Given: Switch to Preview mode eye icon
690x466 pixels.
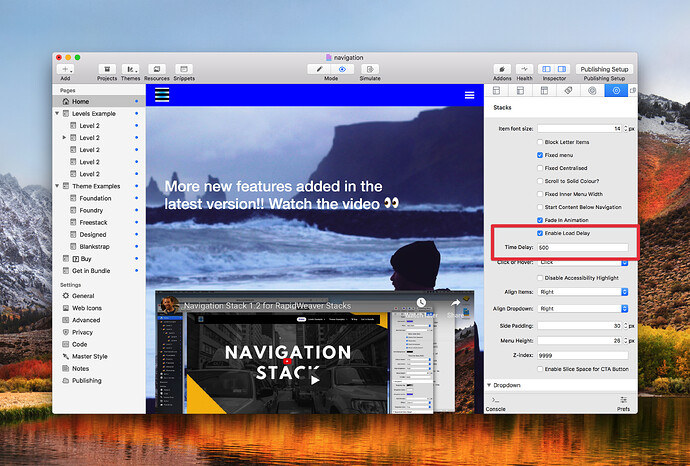Looking at the screenshot, I should point(342,69).
